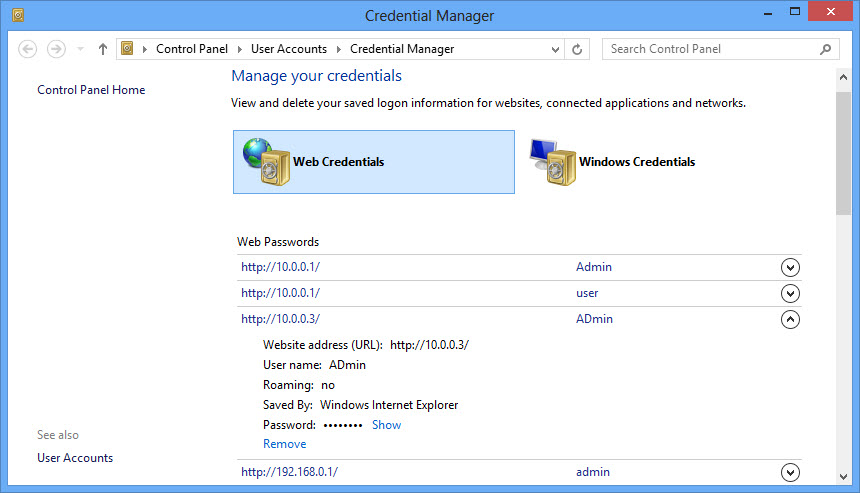Collapse the 10.0.0.3 ADmin credential entry

pos(790,320)
